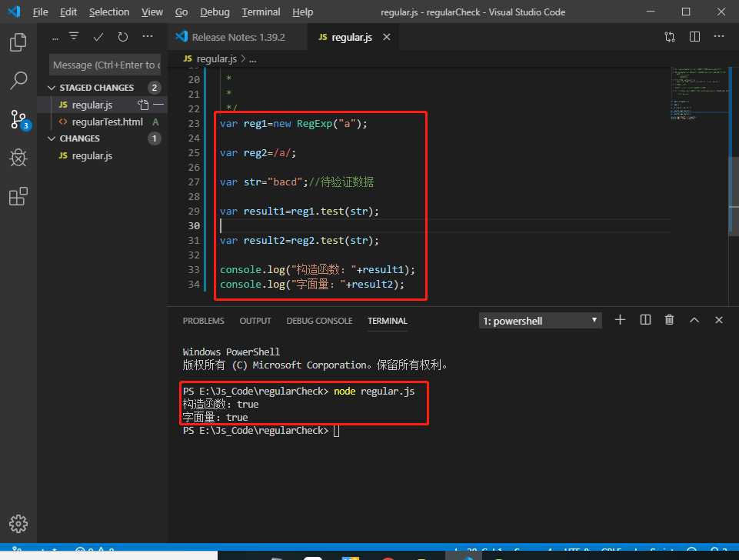Select regular.js under CHANGES

[92, 155]
